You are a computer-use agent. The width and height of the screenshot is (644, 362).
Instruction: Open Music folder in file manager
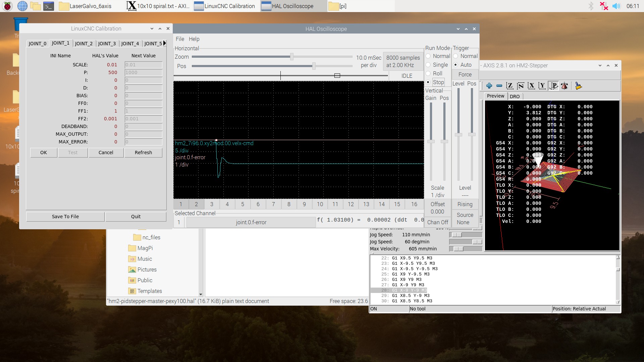point(140,259)
